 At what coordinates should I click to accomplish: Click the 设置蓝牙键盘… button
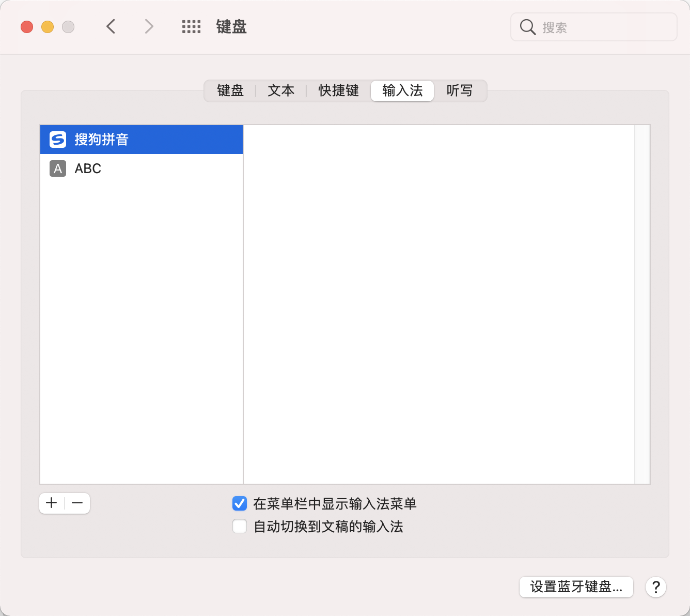click(576, 587)
